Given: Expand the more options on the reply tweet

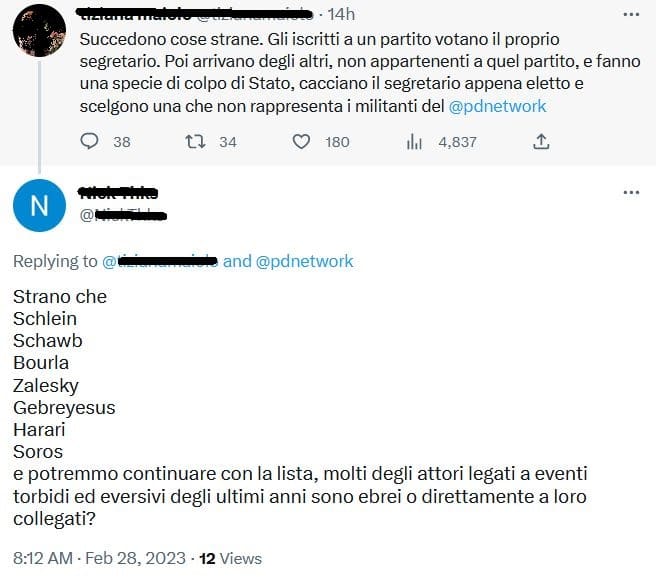Looking at the screenshot, I should (x=630, y=192).
